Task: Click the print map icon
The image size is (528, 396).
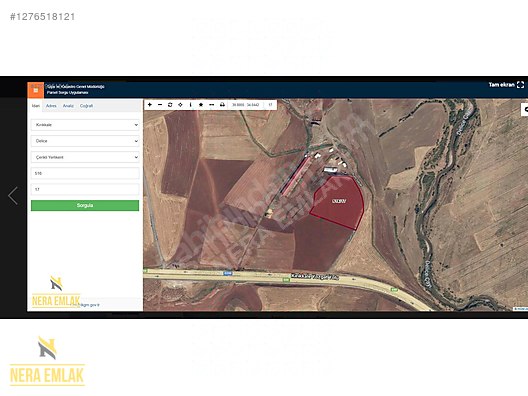Action: [x=222, y=105]
